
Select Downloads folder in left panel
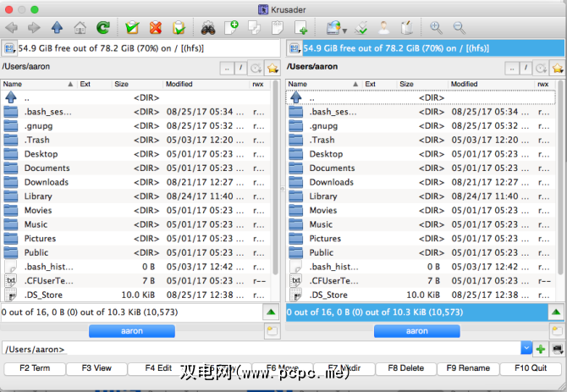(x=135, y=182)
